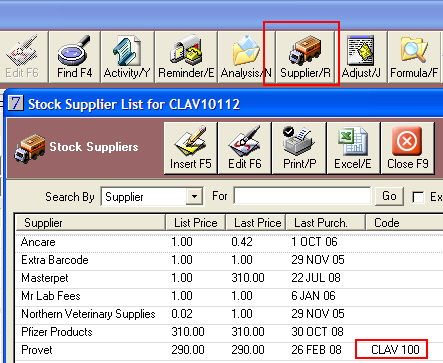The width and height of the screenshot is (443, 363).
Task: Close window with Close F9 button
Action: click(x=408, y=148)
